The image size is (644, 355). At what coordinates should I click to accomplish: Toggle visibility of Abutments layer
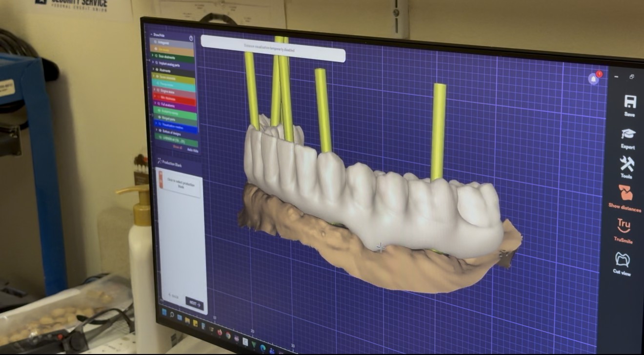pyautogui.click(x=157, y=70)
